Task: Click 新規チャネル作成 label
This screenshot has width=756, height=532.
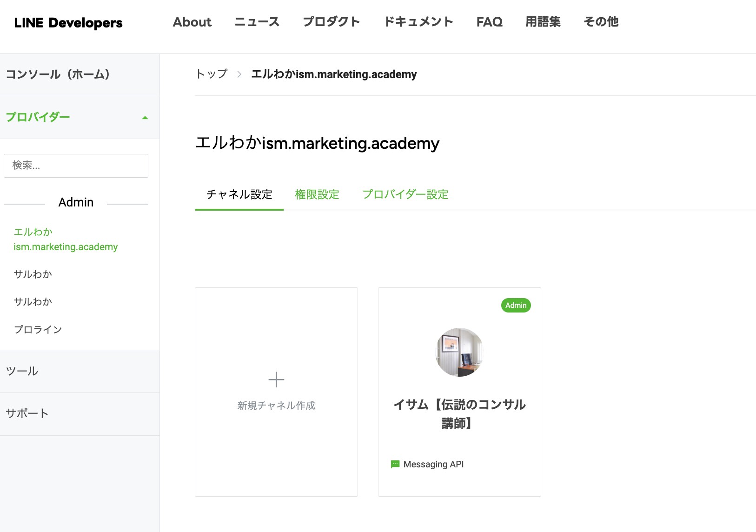Action: click(x=276, y=406)
